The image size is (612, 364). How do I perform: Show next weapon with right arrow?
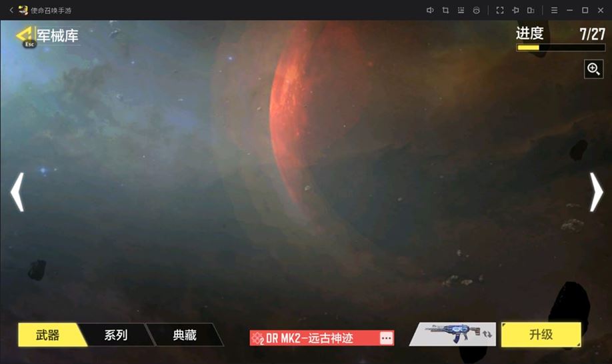tap(596, 192)
